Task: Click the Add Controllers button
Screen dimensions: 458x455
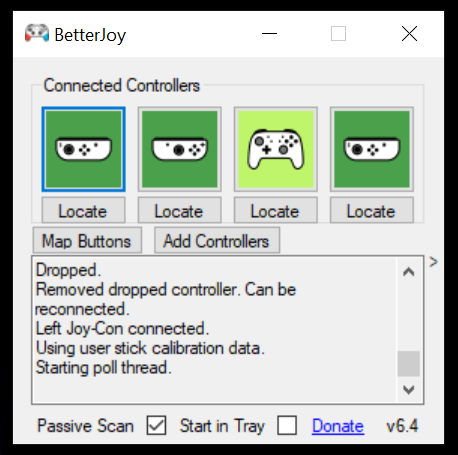Action: coord(217,240)
